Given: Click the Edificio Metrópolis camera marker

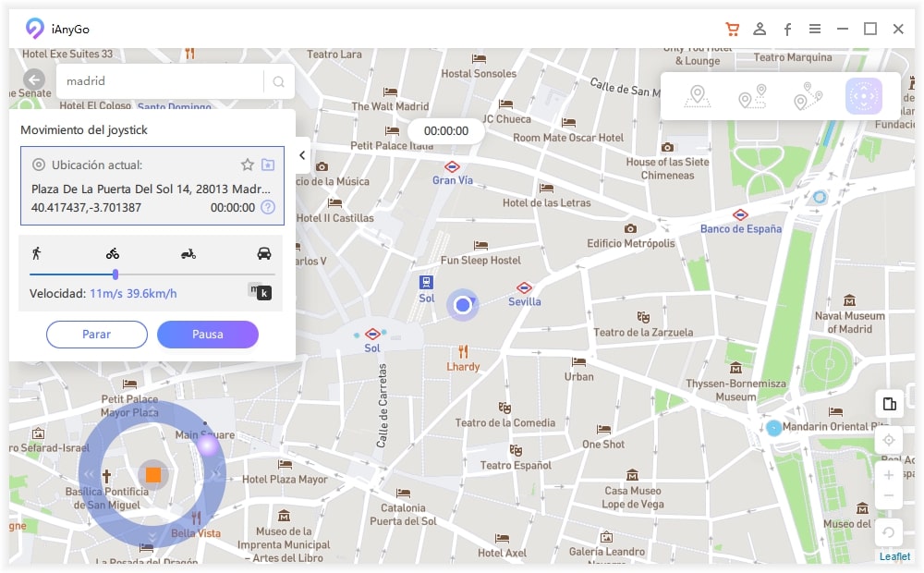Looking at the screenshot, I should tap(630, 228).
